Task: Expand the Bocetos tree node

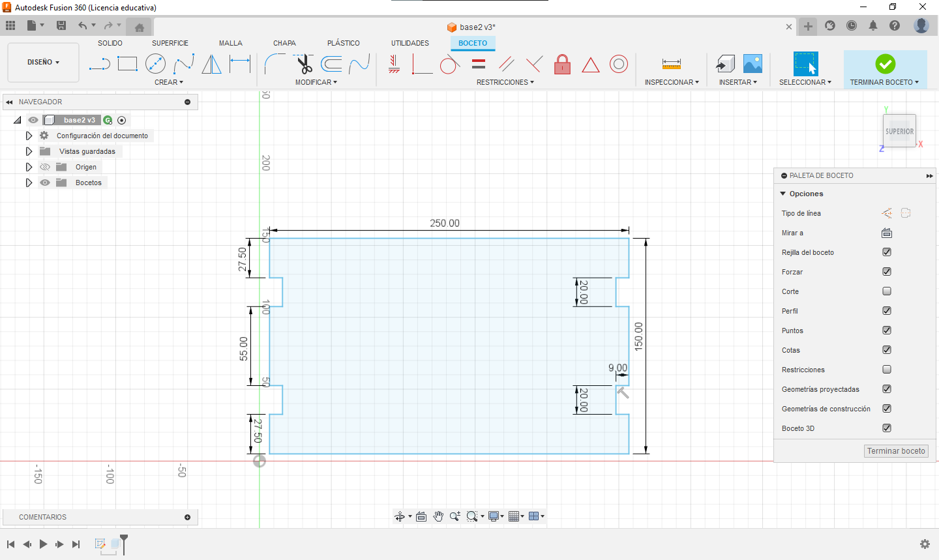Action: point(29,183)
